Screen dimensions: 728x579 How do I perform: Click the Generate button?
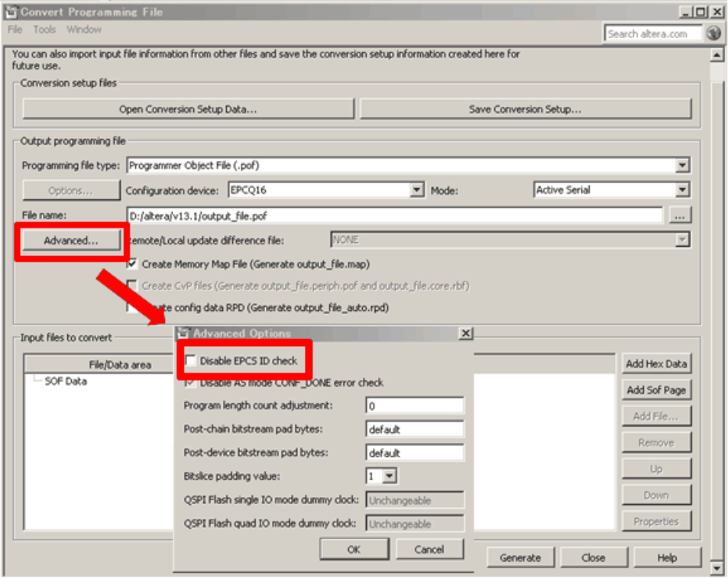click(x=519, y=558)
